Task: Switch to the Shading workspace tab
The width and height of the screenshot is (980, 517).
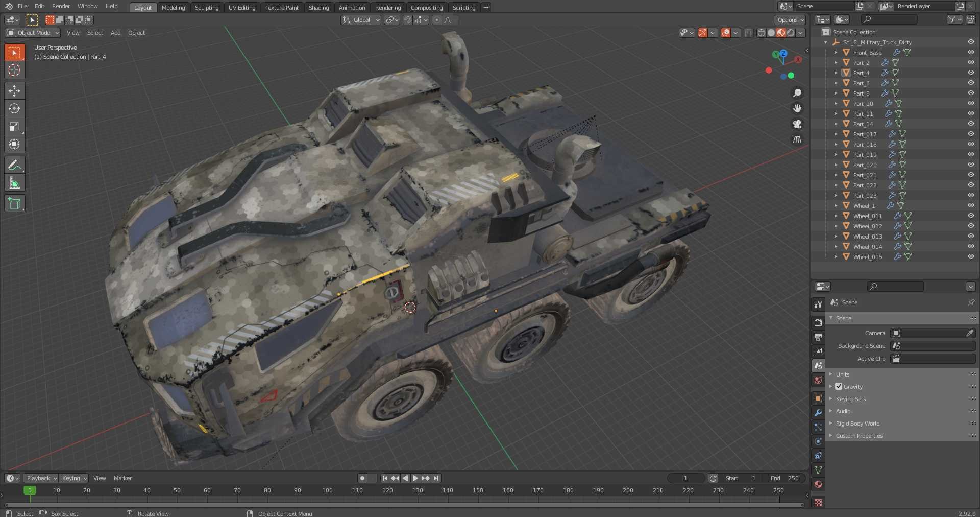Action: pyautogui.click(x=318, y=8)
